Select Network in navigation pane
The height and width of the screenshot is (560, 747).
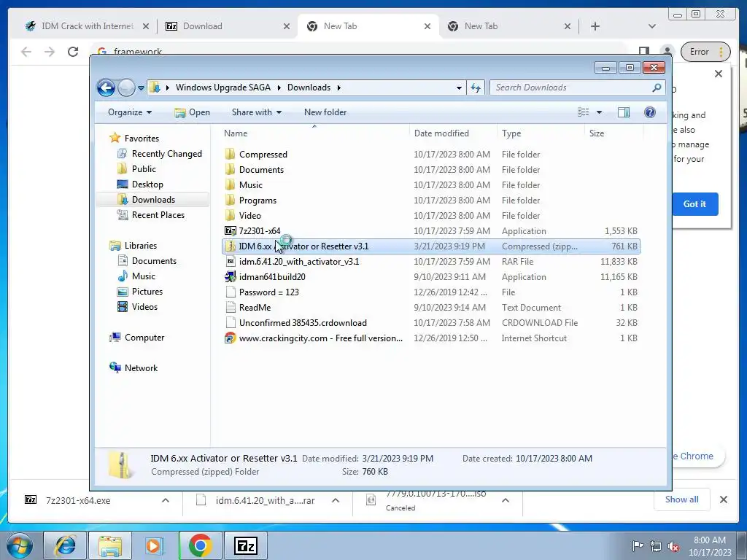click(x=141, y=368)
